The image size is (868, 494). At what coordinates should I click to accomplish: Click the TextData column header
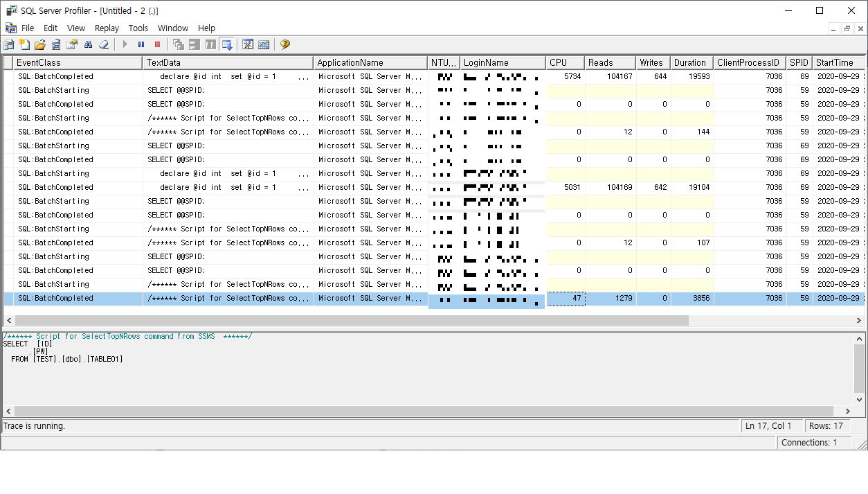coord(228,62)
